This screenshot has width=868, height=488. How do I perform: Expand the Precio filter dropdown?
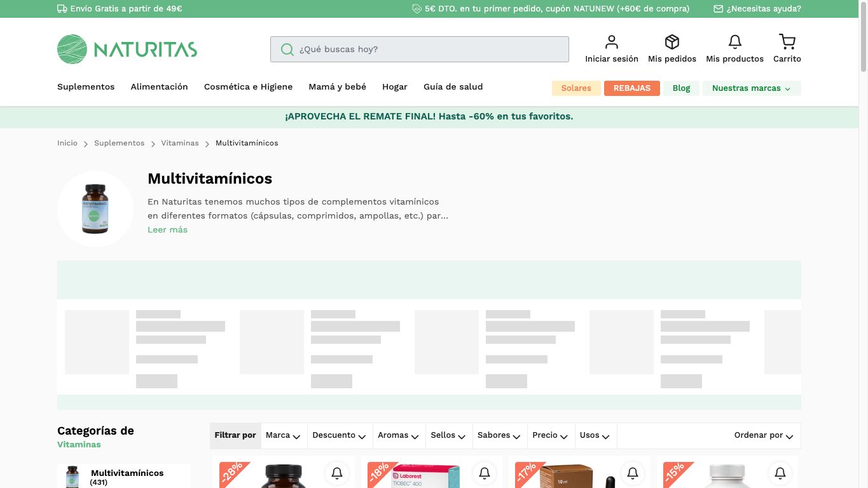tap(551, 435)
